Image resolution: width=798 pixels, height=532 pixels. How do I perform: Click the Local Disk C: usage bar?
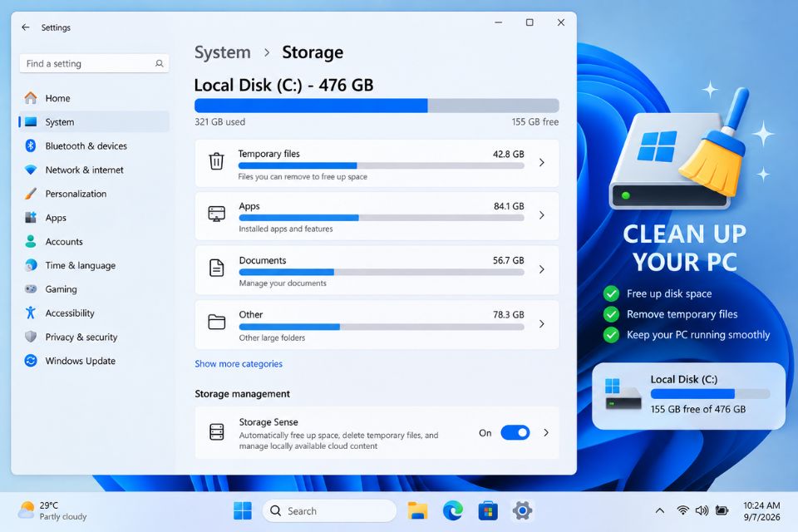click(377, 106)
